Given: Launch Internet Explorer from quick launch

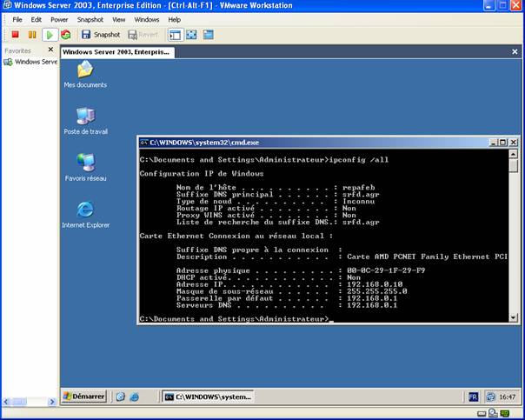Looking at the screenshot, I should point(135,397).
